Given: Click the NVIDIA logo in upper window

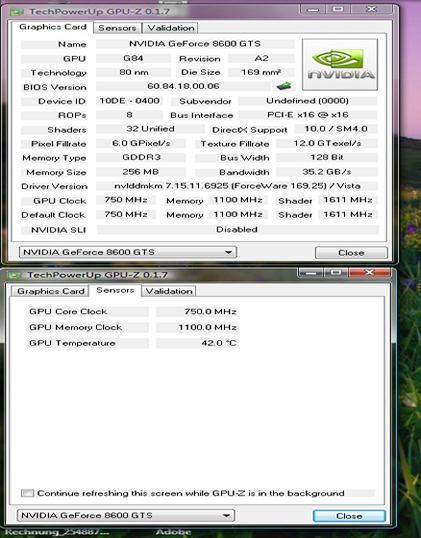Looking at the screenshot, I should point(340,65).
